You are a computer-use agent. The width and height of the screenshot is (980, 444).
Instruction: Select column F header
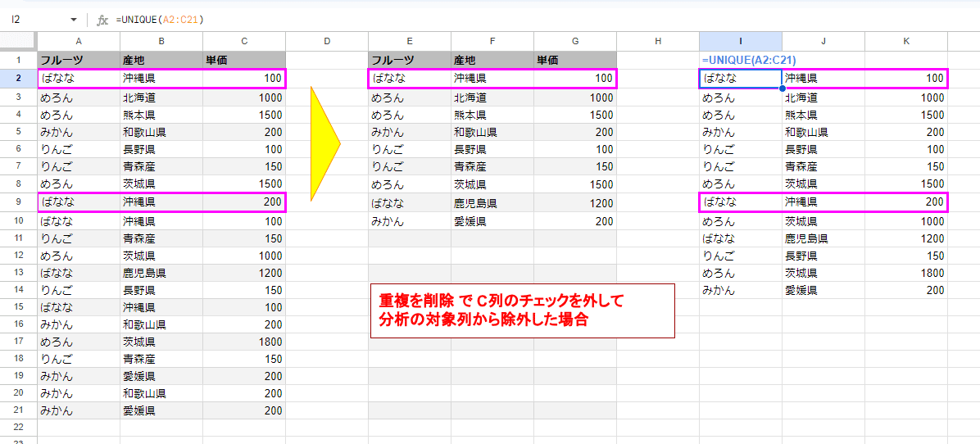[x=492, y=41]
